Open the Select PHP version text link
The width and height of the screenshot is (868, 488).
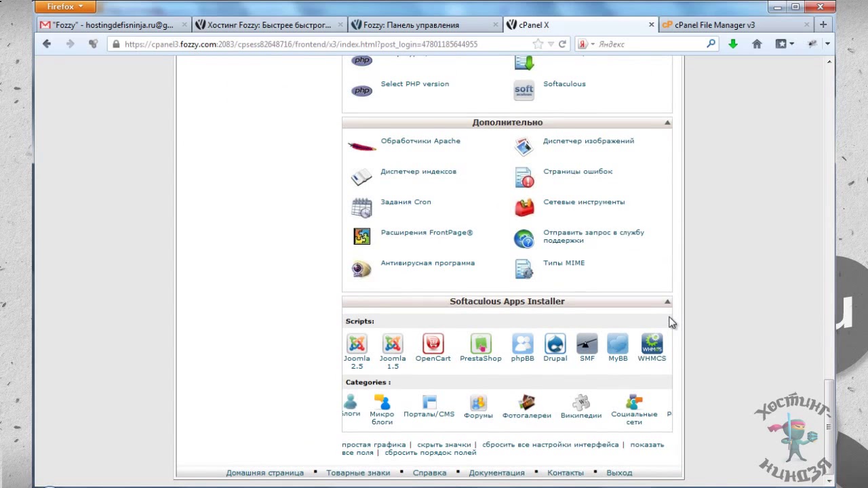(415, 84)
